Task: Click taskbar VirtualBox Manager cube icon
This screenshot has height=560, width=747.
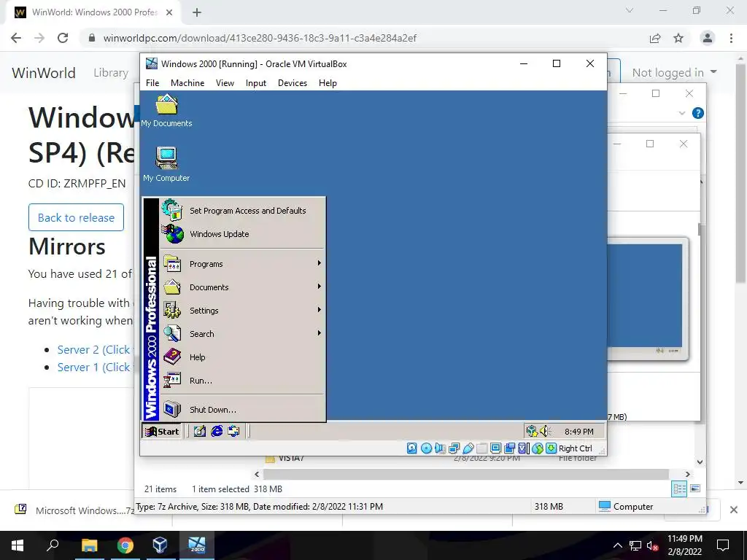Action: coord(160,545)
